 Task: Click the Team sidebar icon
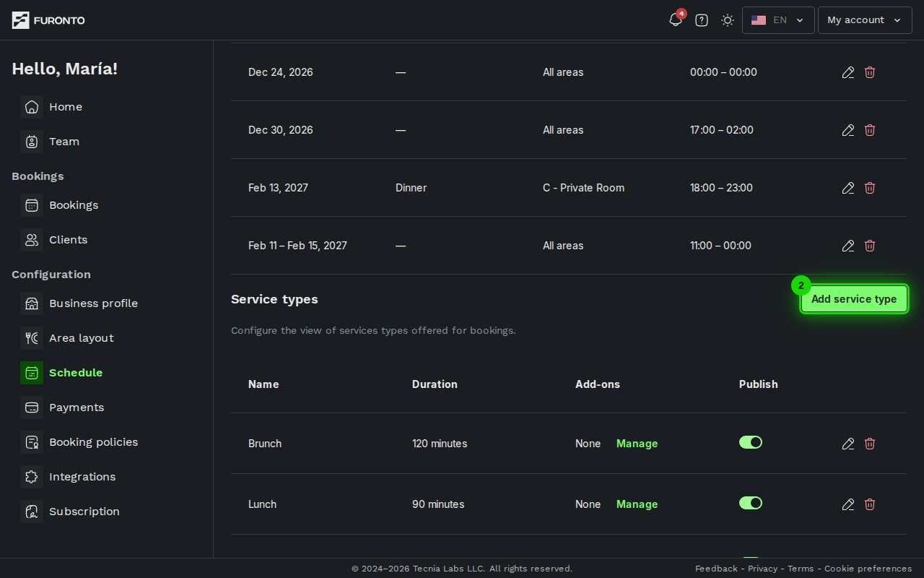(32, 142)
